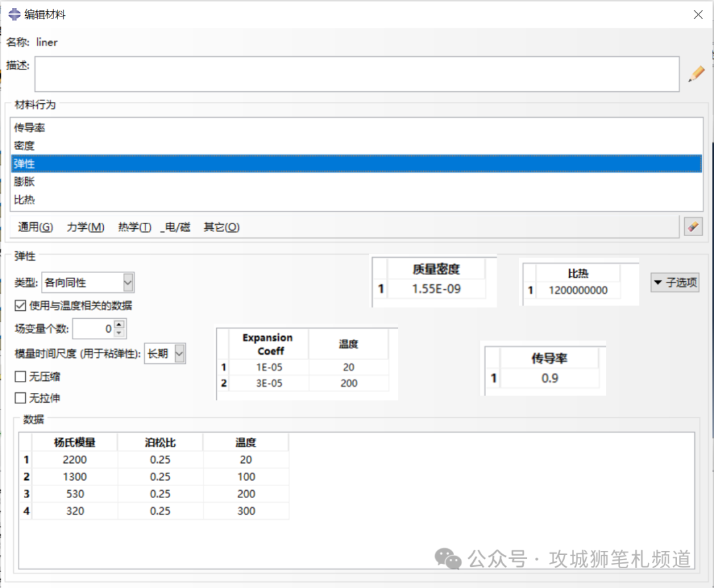Click temperature cell 300 in elastic data
Image resolution: width=714 pixels, height=588 pixels.
point(246,511)
